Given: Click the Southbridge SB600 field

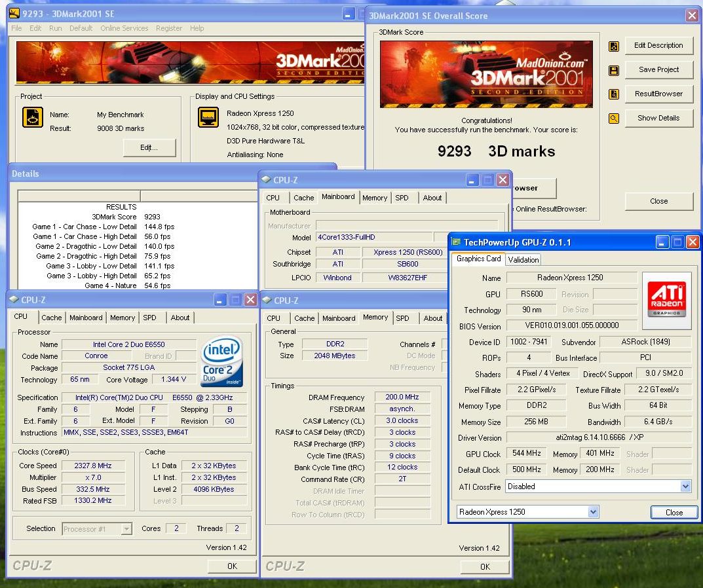Looking at the screenshot, I should tap(408, 264).
